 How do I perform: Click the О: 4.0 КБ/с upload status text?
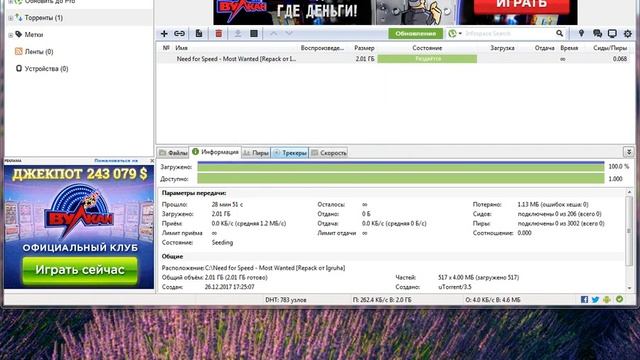pos(493,300)
